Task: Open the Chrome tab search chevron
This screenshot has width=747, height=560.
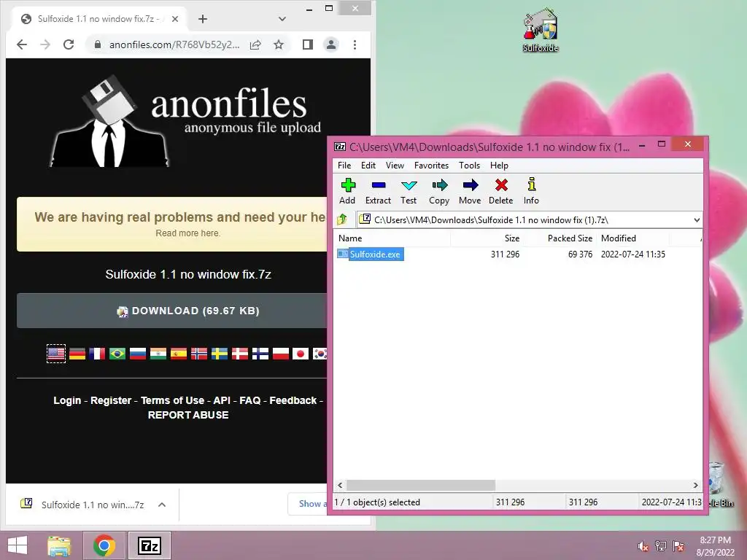Action: [x=282, y=19]
